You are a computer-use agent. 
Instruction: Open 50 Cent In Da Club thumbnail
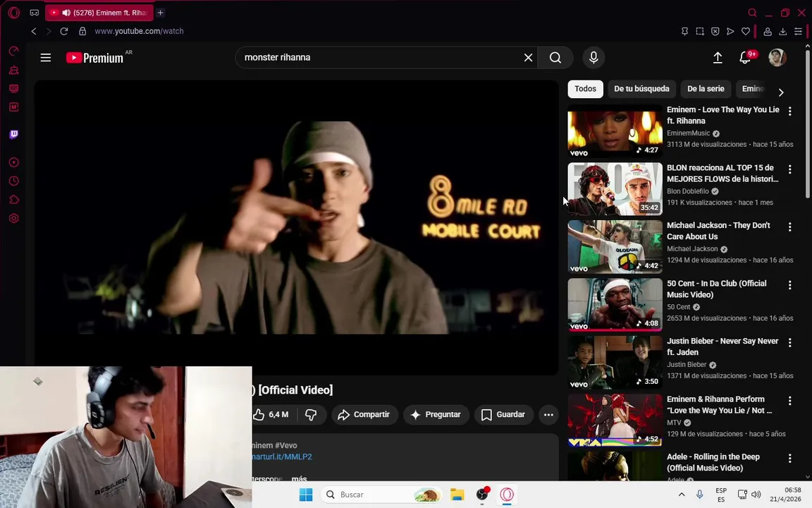tap(615, 304)
